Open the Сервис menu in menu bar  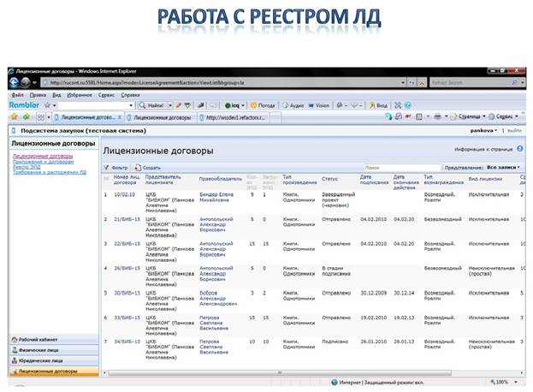[106, 94]
